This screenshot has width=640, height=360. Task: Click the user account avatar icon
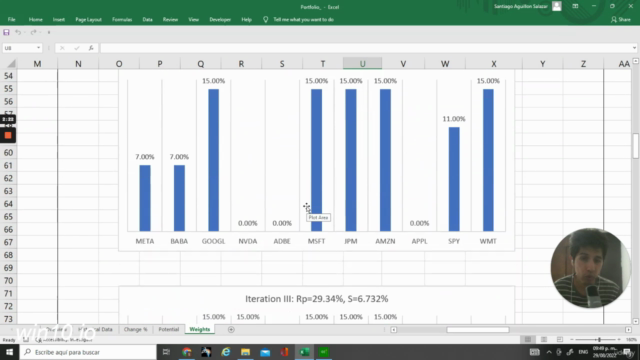pyautogui.click(x=556, y=6)
